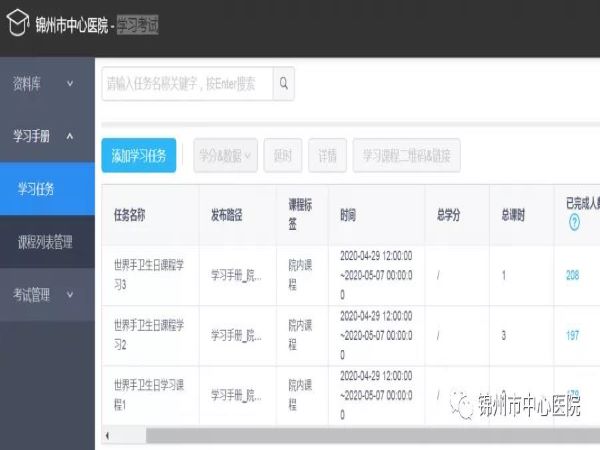Click the 总学分 column header
The width and height of the screenshot is (600, 450).
pyautogui.click(x=448, y=215)
